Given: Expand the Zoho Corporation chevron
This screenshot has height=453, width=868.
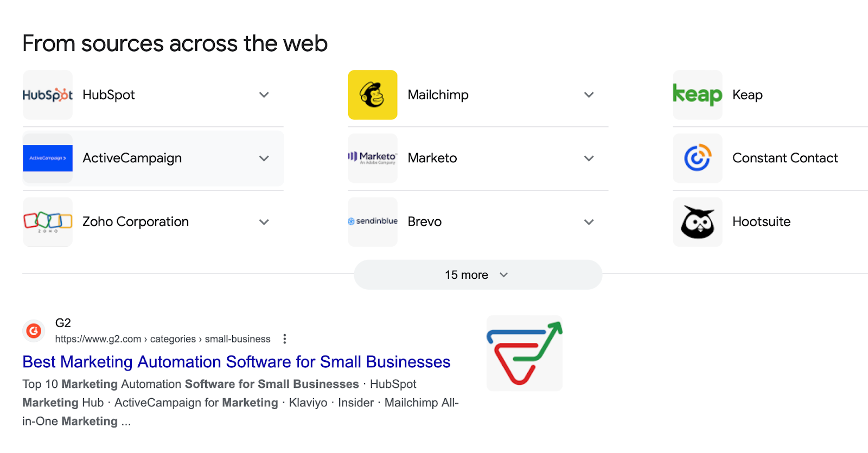Looking at the screenshot, I should 264,222.
